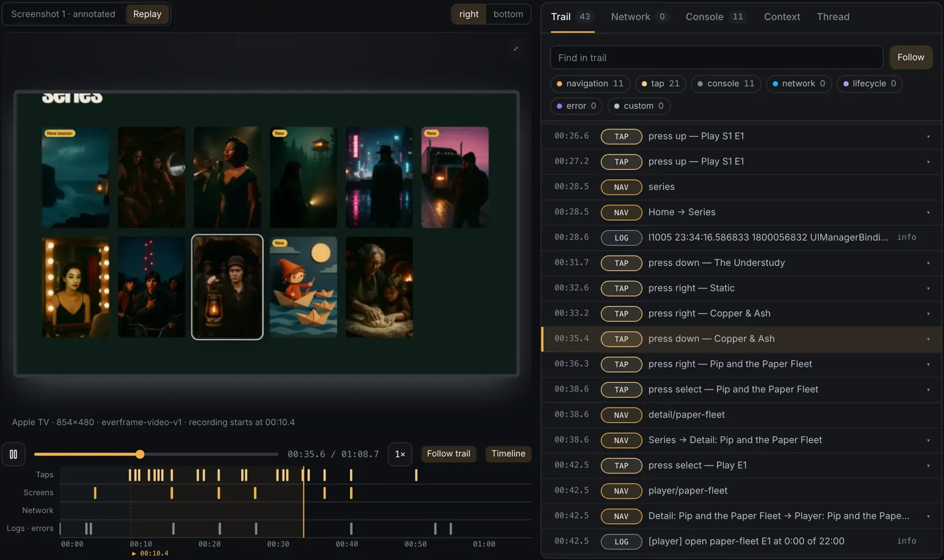Toggle the custom filter chip

point(639,106)
